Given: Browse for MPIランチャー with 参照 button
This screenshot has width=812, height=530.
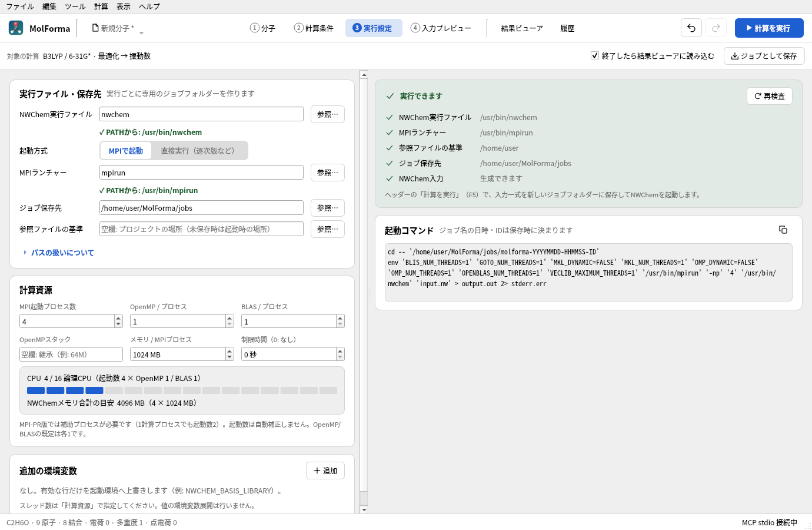Looking at the screenshot, I should coord(328,173).
